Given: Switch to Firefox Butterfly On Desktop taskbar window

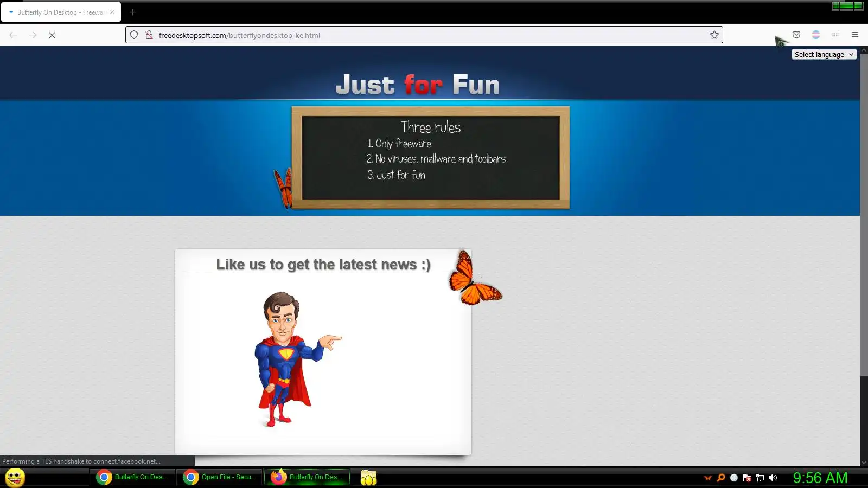Looking at the screenshot, I should click(x=308, y=477).
